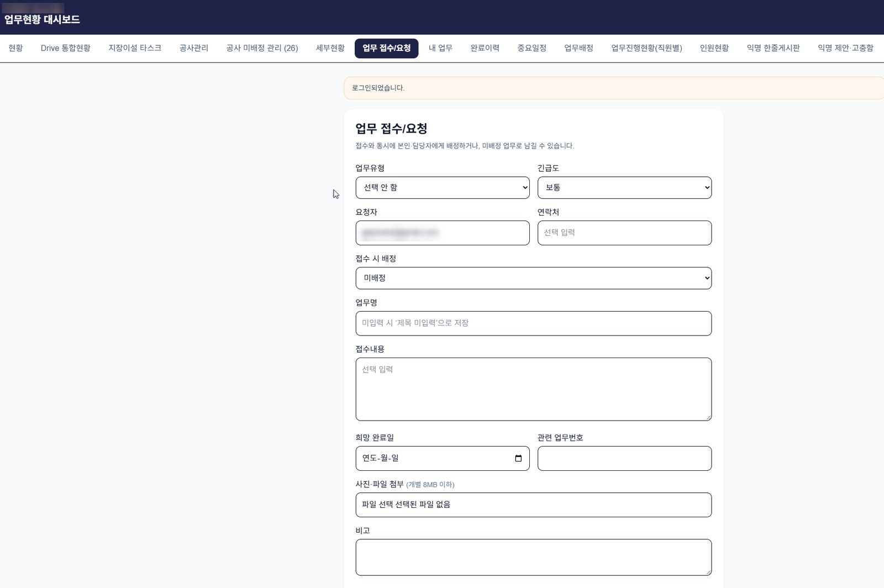Select the 공사관리 tab

194,48
